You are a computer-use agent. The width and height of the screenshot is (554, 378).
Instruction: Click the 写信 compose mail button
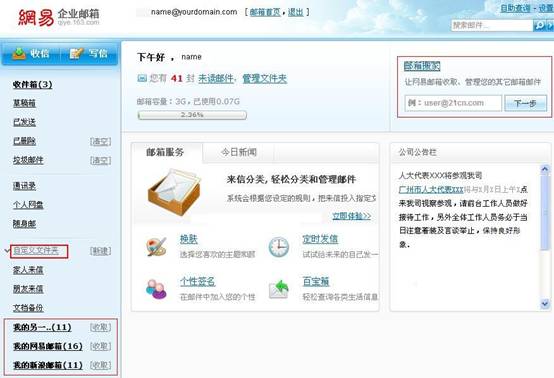click(x=89, y=53)
